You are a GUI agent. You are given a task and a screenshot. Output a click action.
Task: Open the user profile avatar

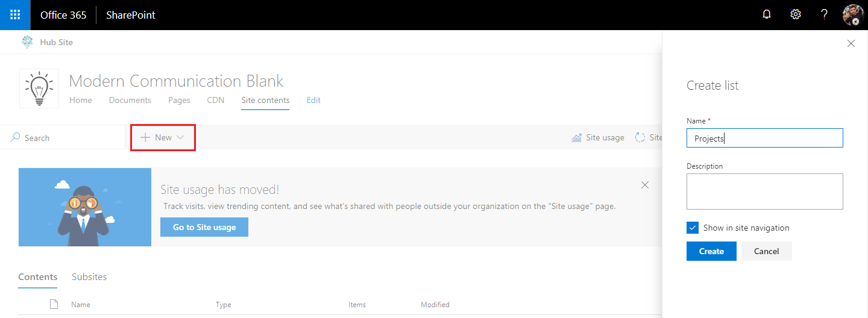click(853, 15)
